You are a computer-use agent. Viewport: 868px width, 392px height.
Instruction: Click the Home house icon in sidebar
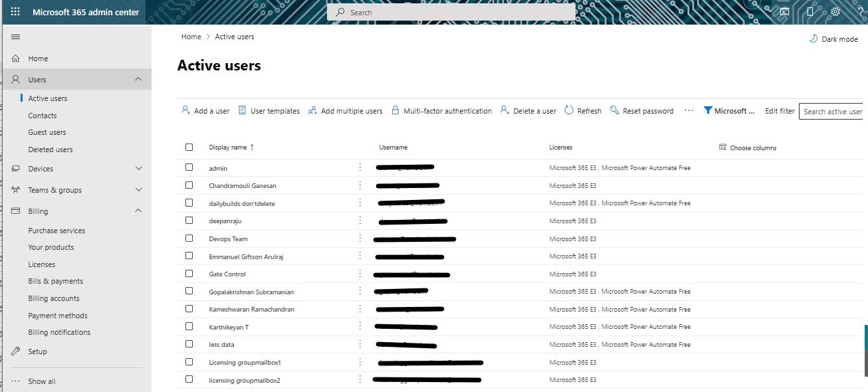pos(15,58)
